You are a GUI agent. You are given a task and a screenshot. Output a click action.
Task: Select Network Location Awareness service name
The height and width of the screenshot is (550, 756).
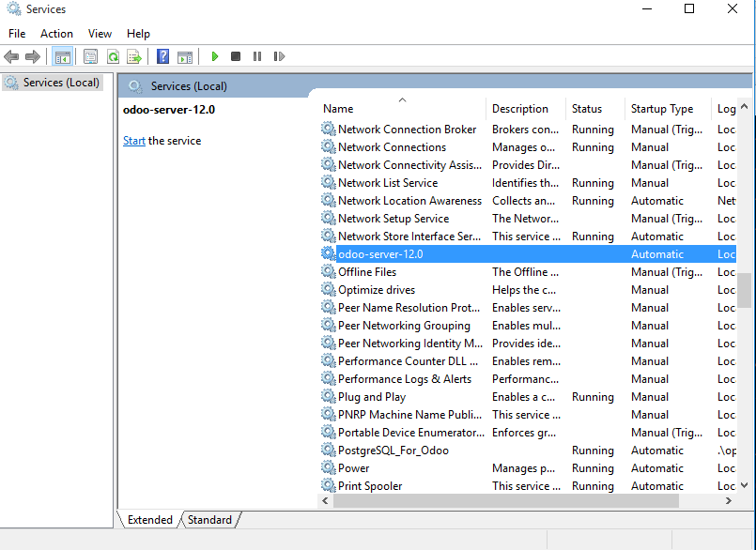coord(409,201)
